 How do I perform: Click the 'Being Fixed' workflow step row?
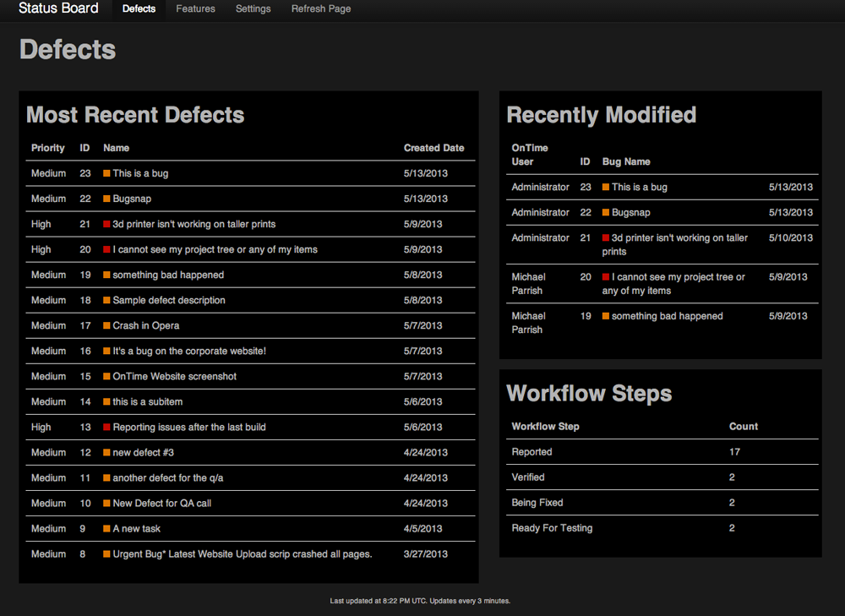(662, 502)
